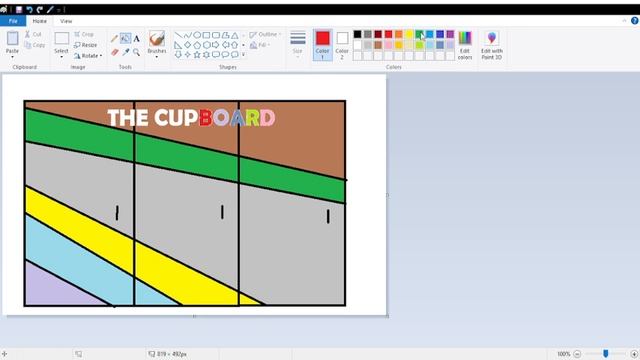Click Edit colors button
Viewport: 640px width, 360px height.
(x=465, y=45)
